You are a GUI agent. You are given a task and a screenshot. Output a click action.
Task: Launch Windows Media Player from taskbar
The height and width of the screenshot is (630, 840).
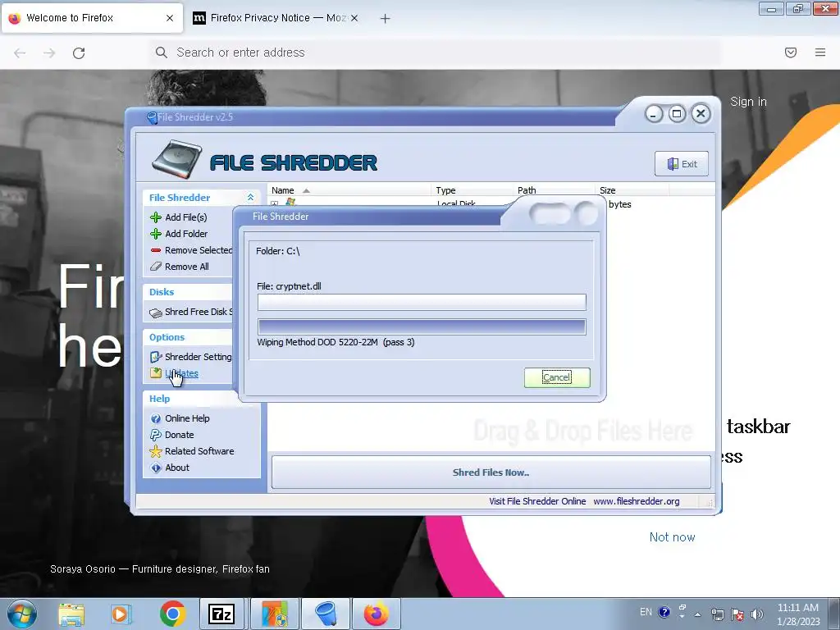pos(121,614)
